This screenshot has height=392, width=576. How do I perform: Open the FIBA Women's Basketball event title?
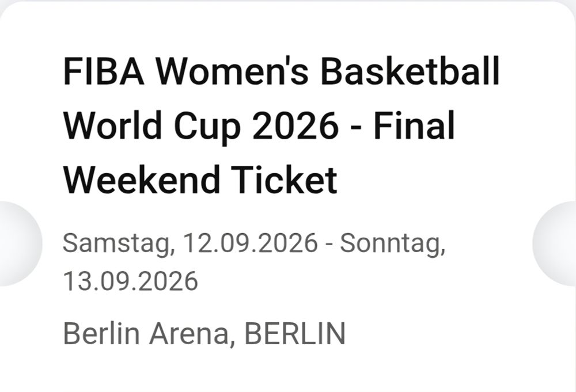tap(281, 125)
